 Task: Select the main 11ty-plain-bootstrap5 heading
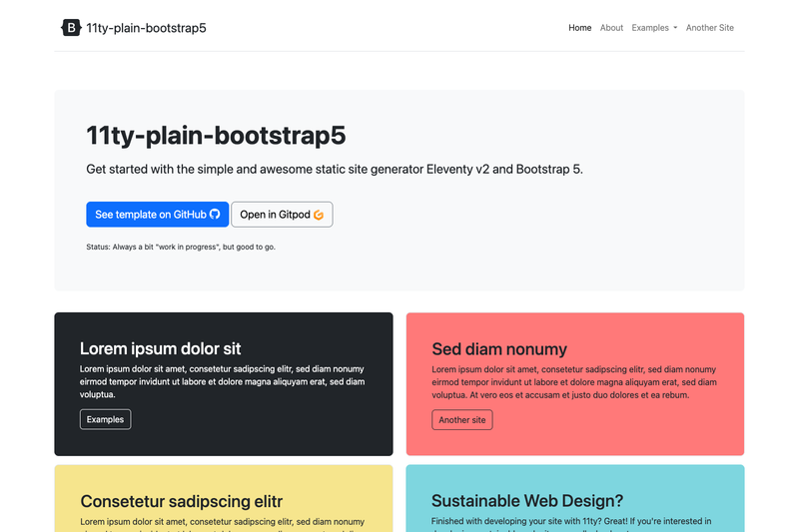click(x=216, y=136)
